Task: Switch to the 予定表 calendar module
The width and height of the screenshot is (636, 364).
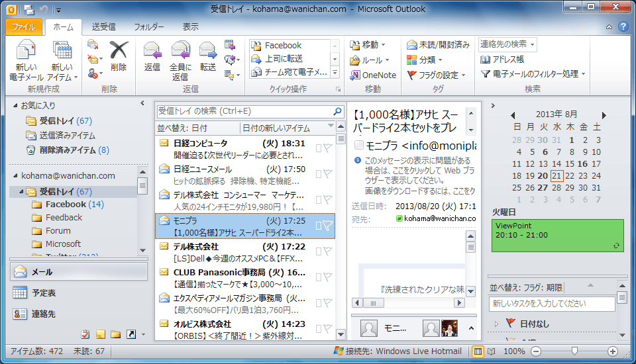Action: click(x=79, y=293)
